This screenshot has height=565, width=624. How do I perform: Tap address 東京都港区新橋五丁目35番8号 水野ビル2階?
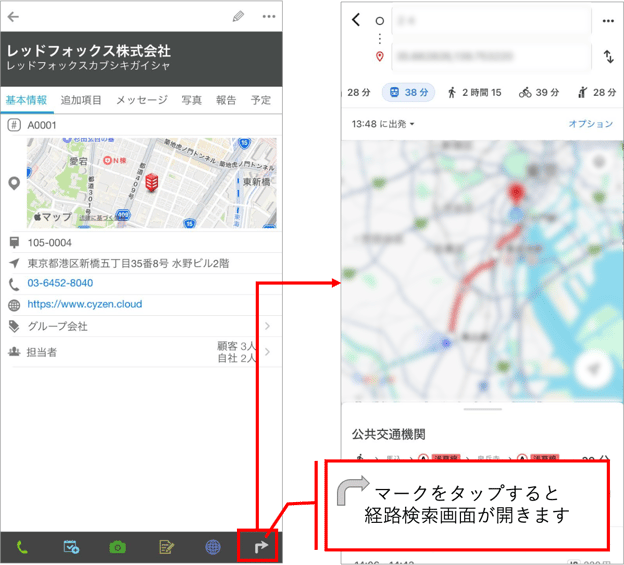click(x=128, y=263)
